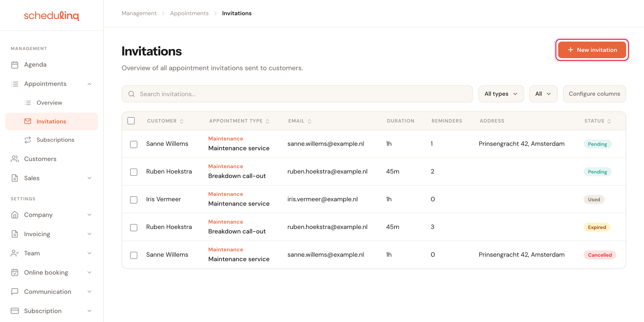Viewport: 644px width, 322px height.
Task: Focus the Search invitations field
Action: (297, 94)
